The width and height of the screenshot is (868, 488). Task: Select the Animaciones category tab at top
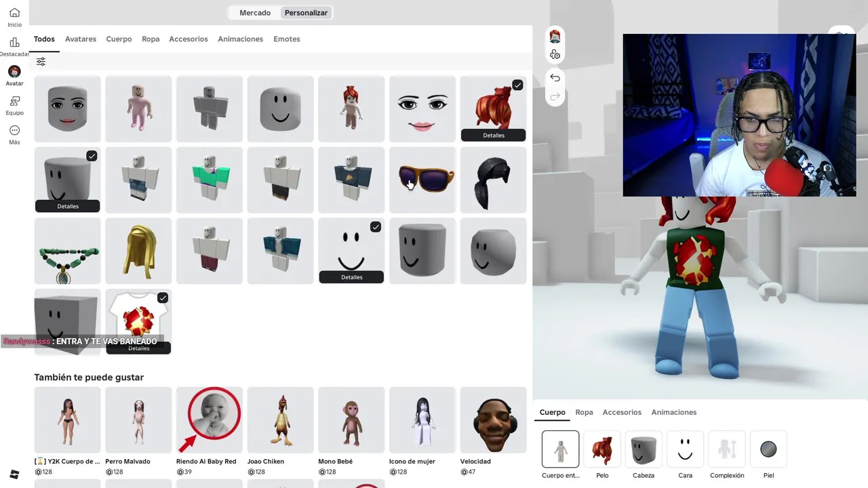coord(240,39)
